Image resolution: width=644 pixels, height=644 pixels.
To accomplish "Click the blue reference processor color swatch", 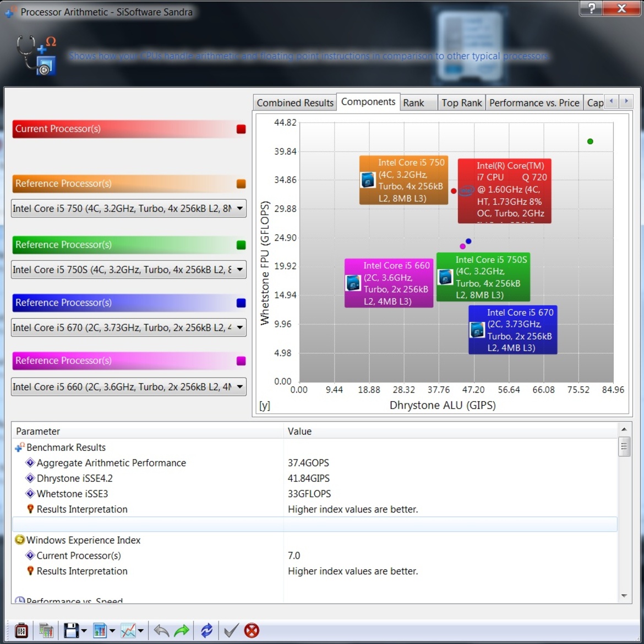I will point(241,303).
